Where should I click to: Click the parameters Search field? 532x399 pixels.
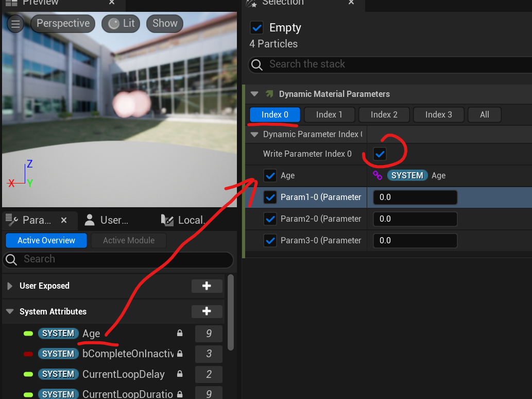118,259
